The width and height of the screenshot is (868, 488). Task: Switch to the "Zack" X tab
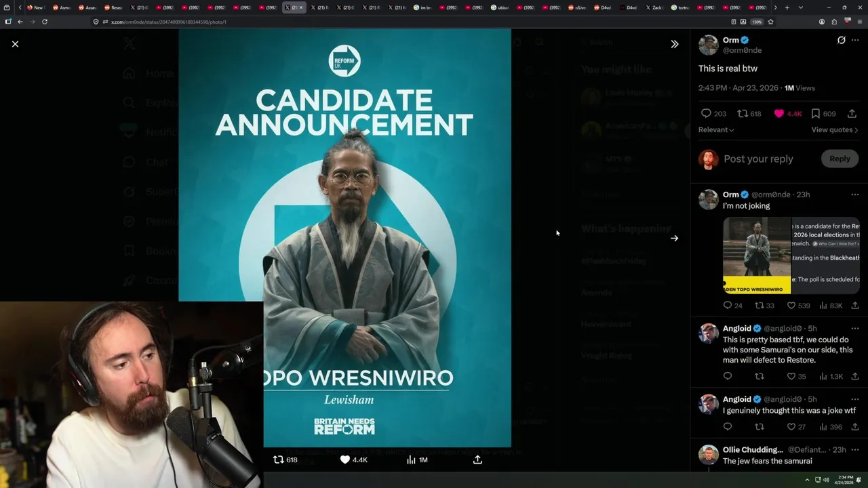654,7
